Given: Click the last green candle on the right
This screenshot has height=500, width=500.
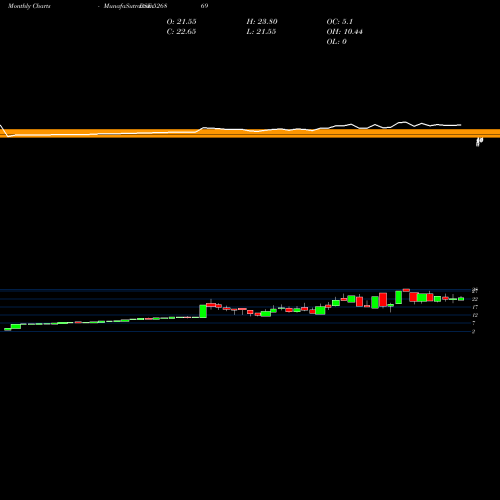Looking at the screenshot, I should 461,299.
